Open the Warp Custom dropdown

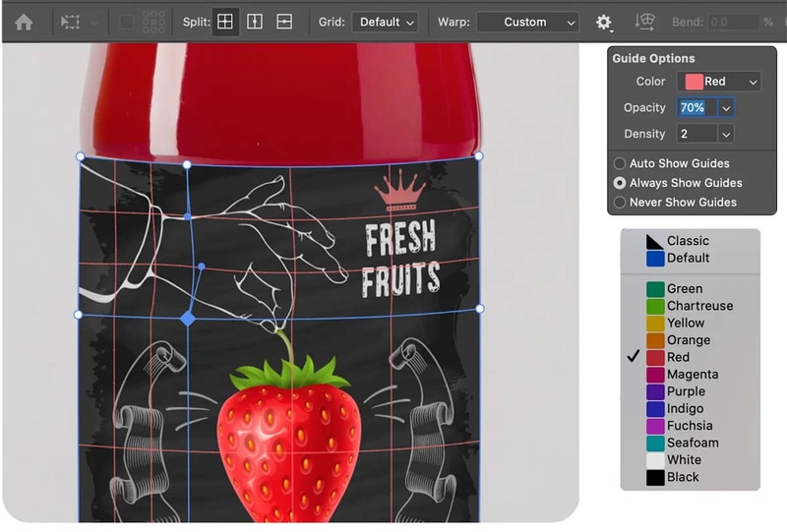point(527,22)
